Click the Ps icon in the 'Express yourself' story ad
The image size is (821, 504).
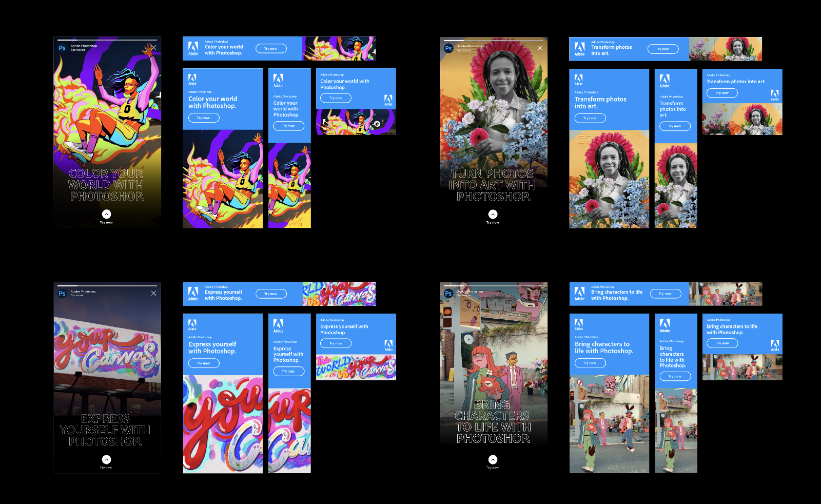tap(62, 294)
